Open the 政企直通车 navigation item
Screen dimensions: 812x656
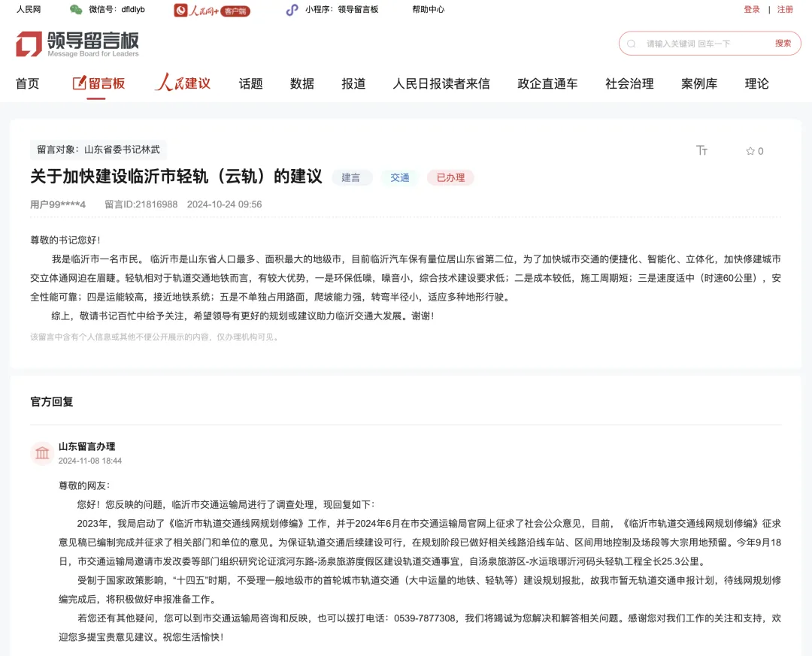click(547, 83)
